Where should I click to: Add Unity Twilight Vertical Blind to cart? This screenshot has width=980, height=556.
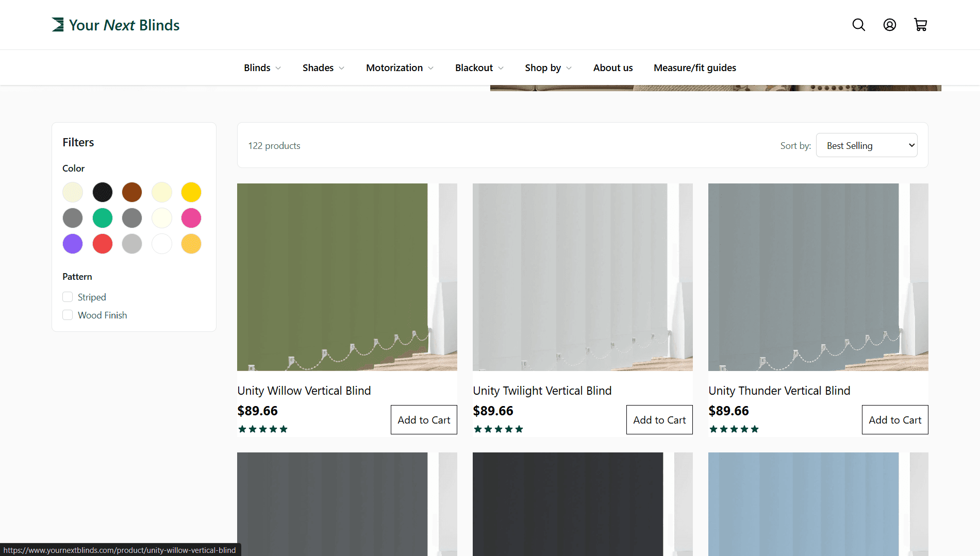coord(659,419)
